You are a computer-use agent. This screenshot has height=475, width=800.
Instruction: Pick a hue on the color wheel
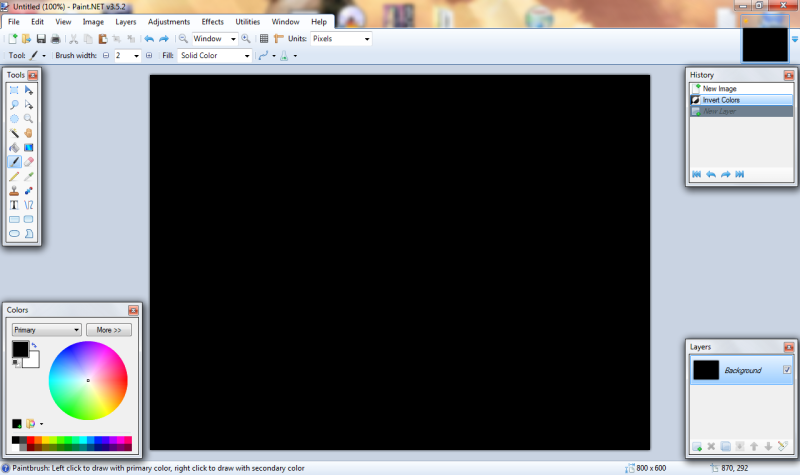tap(88, 381)
